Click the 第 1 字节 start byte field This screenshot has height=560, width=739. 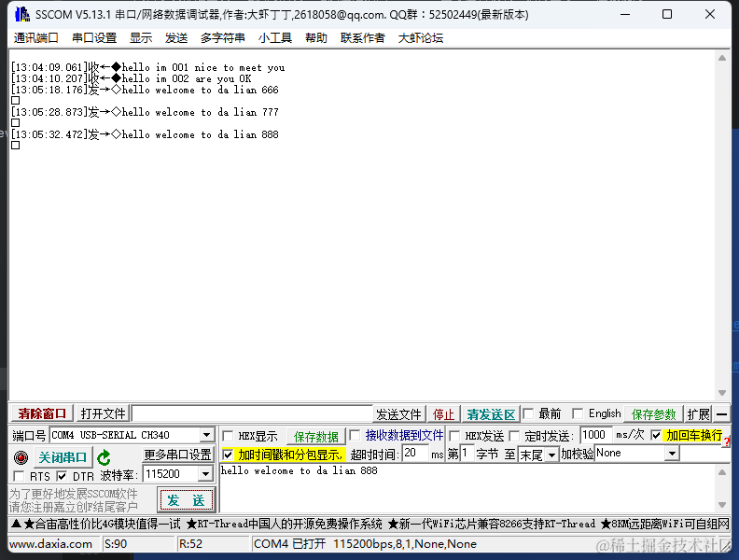tap(467, 454)
